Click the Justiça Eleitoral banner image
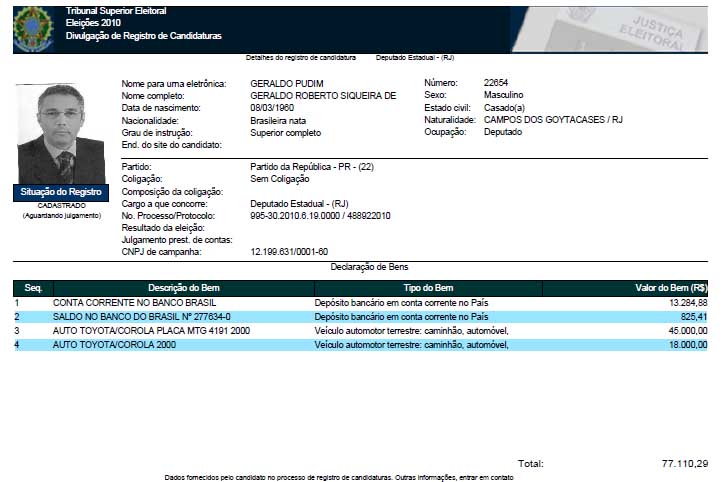Image resolution: width=724 pixels, height=482 pixels. click(609, 30)
